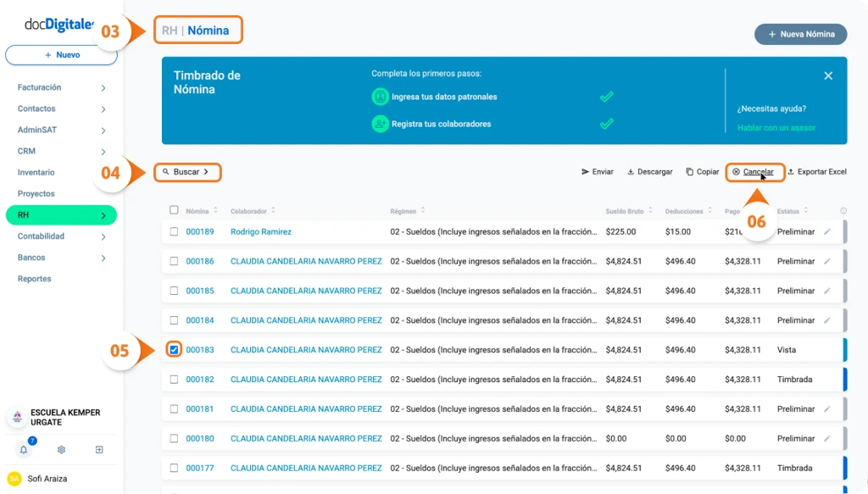This screenshot has width=868, height=494.
Task: Click the edit pencil for nómina 000186
Action: pyautogui.click(x=827, y=261)
